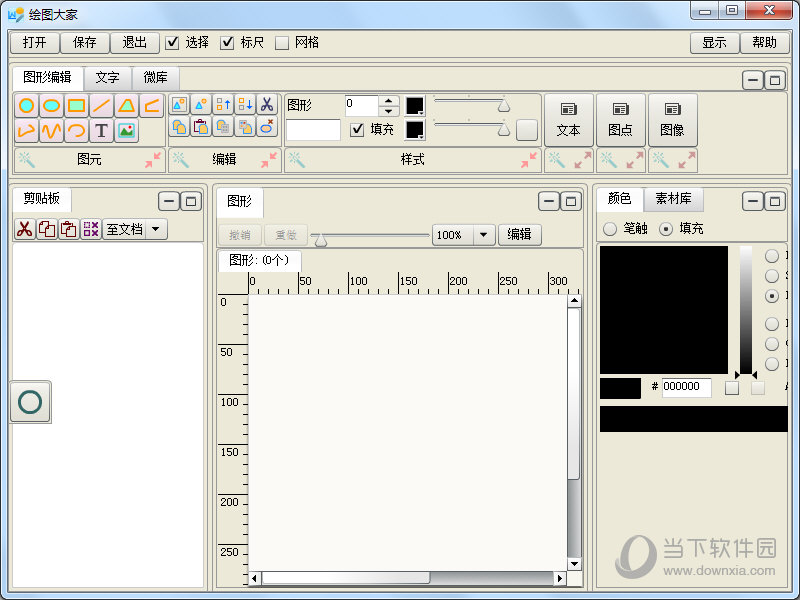The width and height of the screenshot is (800, 600).
Task: Toggle the 标尺 ruler checkbox
Action: 227,43
